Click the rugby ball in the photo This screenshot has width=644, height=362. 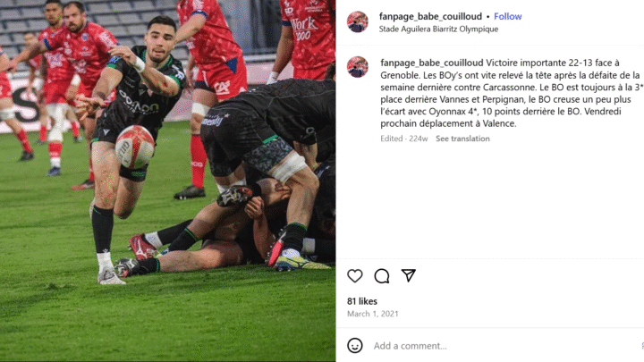135,147
